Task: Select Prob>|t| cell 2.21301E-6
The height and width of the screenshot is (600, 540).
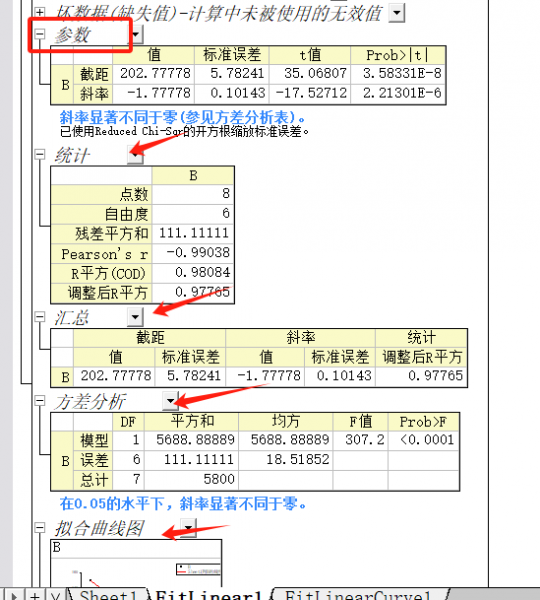Action: tap(398, 93)
